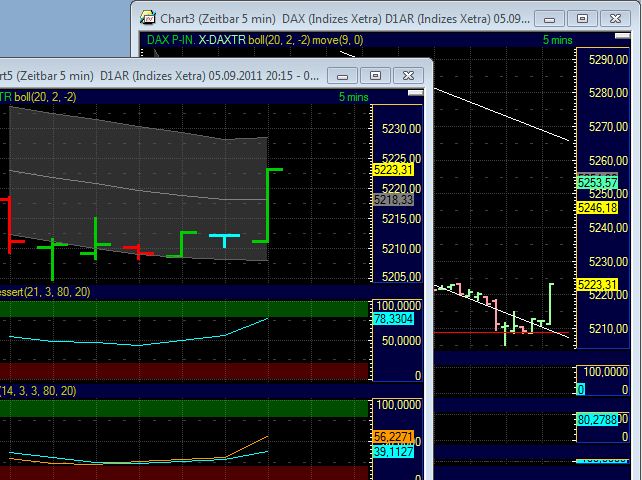Click the 5 mins label in Chart5
Viewport: 642px width, 480px height.
click(x=353, y=97)
